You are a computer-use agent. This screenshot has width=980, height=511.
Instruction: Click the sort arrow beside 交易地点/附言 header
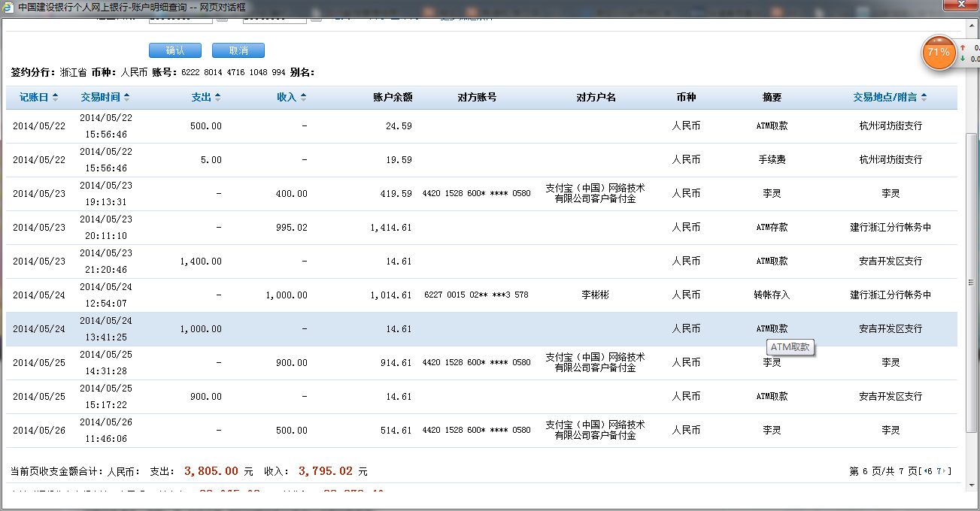924,97
